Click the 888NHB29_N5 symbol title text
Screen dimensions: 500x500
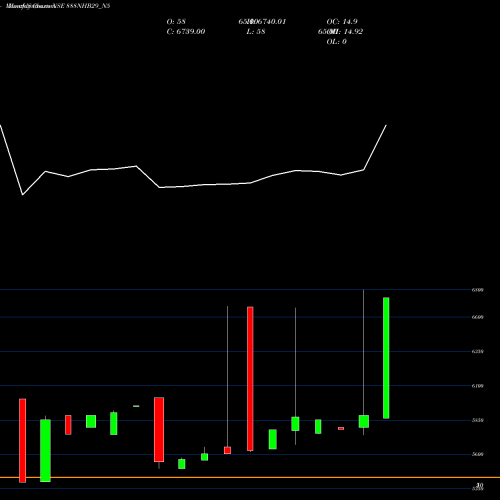tap(88, 6)
